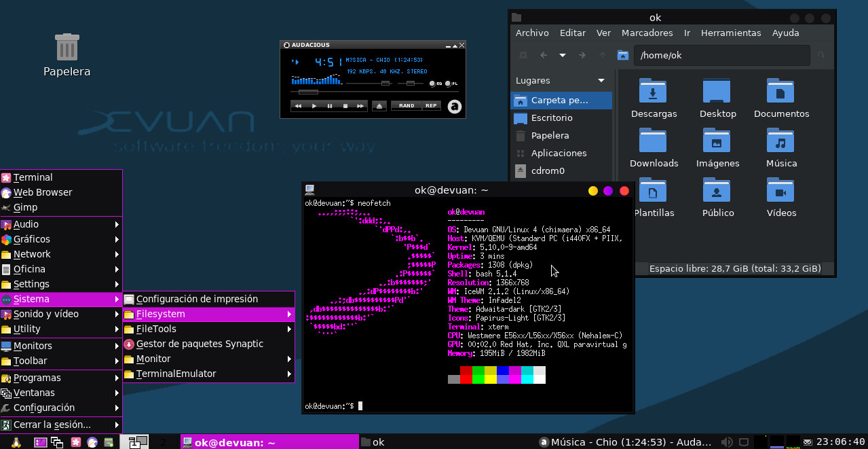Viewport: 868px width, 449px height.
Task: Stop playback in Audacious
Action: click(345, 106)
